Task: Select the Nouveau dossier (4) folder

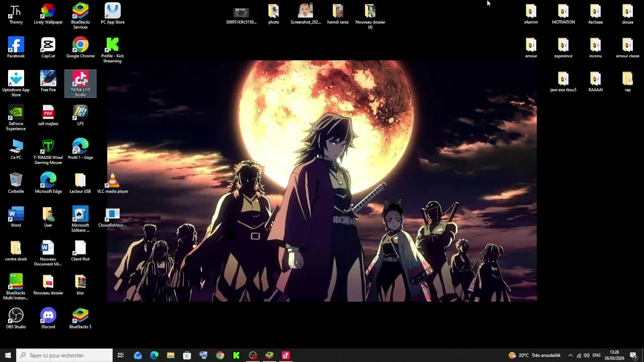Action: (x=370, y=16)
